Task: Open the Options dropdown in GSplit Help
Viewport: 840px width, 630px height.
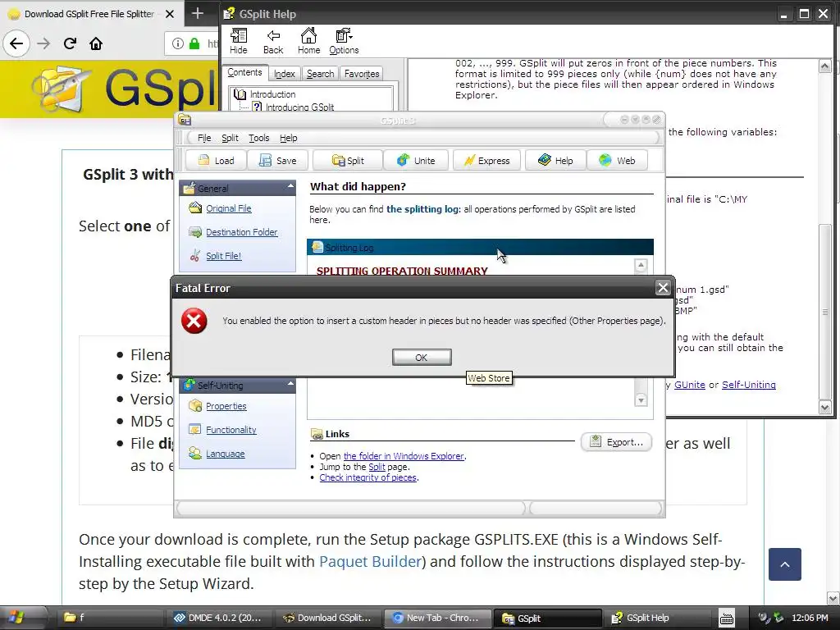Action: pyautogui.click(x=344, y=41)
